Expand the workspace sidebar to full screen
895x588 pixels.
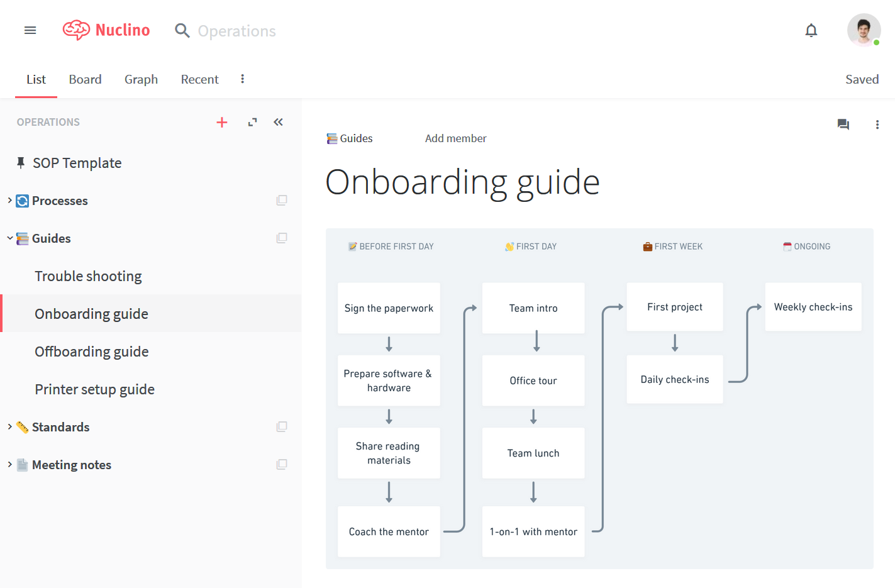pyautogui.click(x=252, y=122)
